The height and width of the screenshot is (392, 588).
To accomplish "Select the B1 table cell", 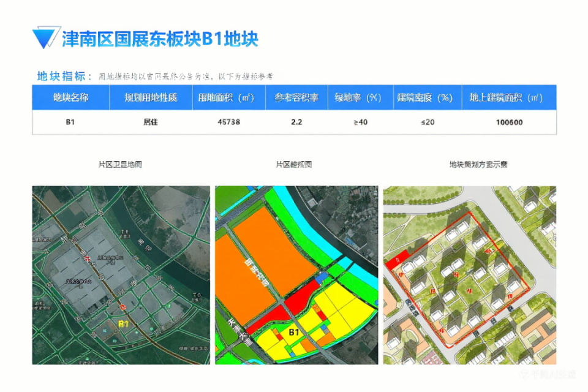I will click(x=70, y=122).
